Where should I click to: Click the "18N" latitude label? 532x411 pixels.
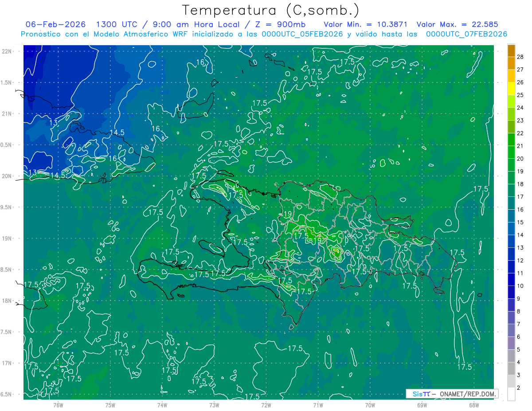7,301
